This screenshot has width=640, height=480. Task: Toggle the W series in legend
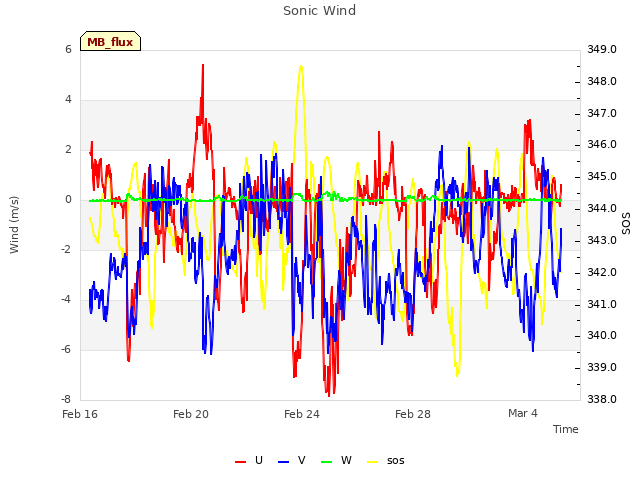pos(336,460)
